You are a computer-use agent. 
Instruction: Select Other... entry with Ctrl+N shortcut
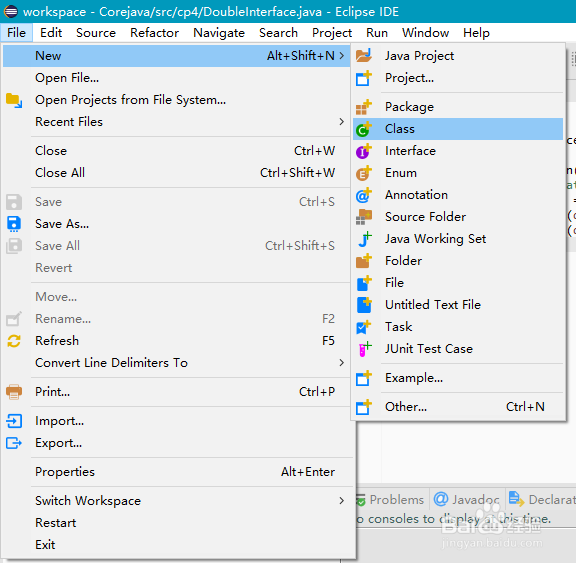pos(458,407)
